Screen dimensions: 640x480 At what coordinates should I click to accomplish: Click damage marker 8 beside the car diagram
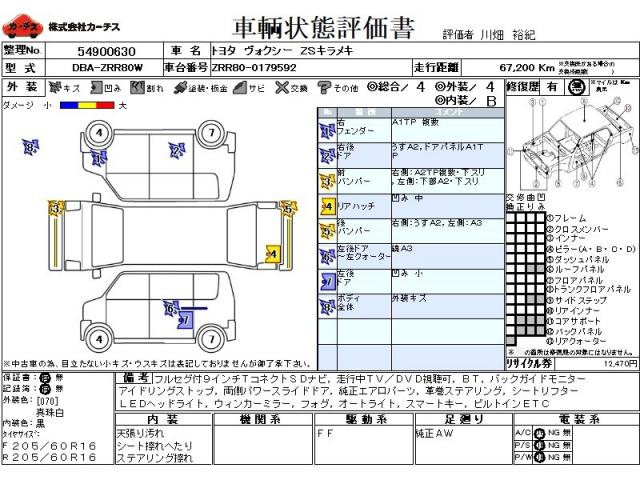pyautogui.click(x=32, y=147)
